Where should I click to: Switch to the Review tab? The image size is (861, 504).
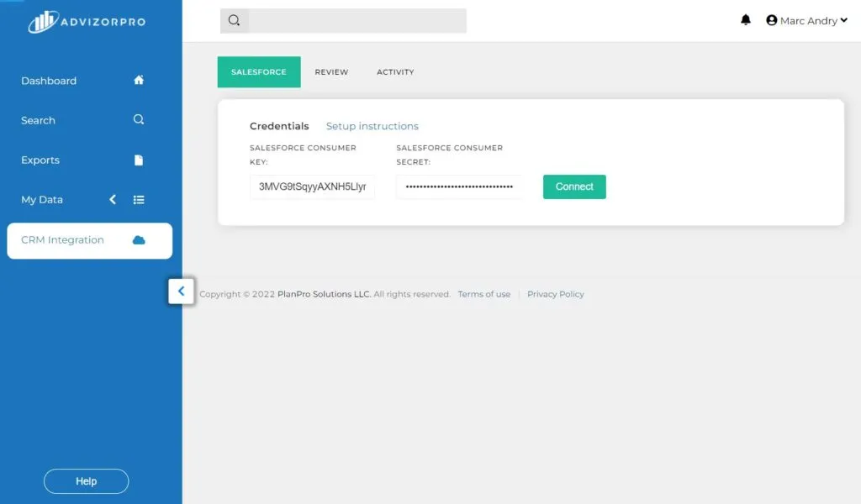tap(331, 71)
